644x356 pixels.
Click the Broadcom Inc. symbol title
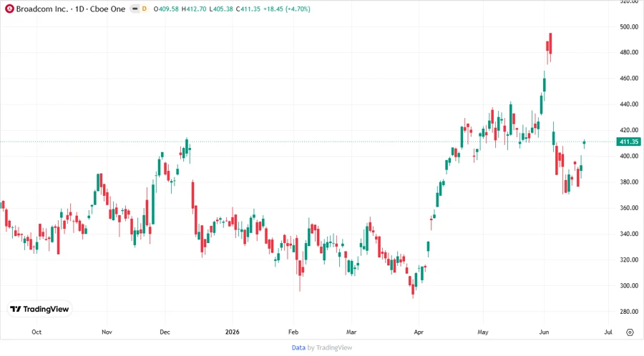click(42, 9)
